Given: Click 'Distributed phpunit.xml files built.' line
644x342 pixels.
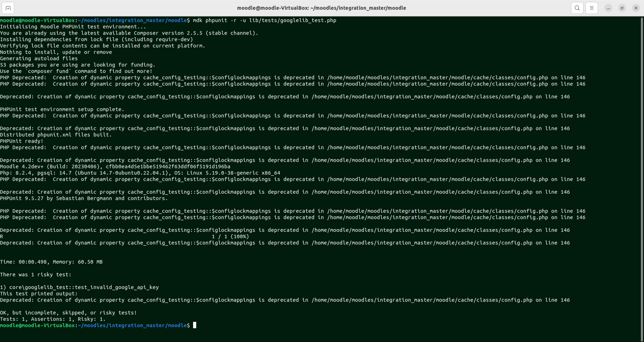Looking at the screenshot, I should coord(56,135).
